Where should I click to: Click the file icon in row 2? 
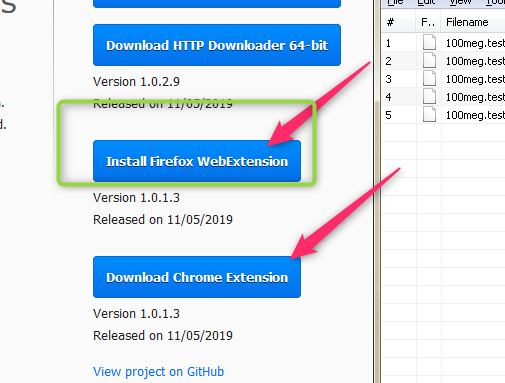point(429,61)
